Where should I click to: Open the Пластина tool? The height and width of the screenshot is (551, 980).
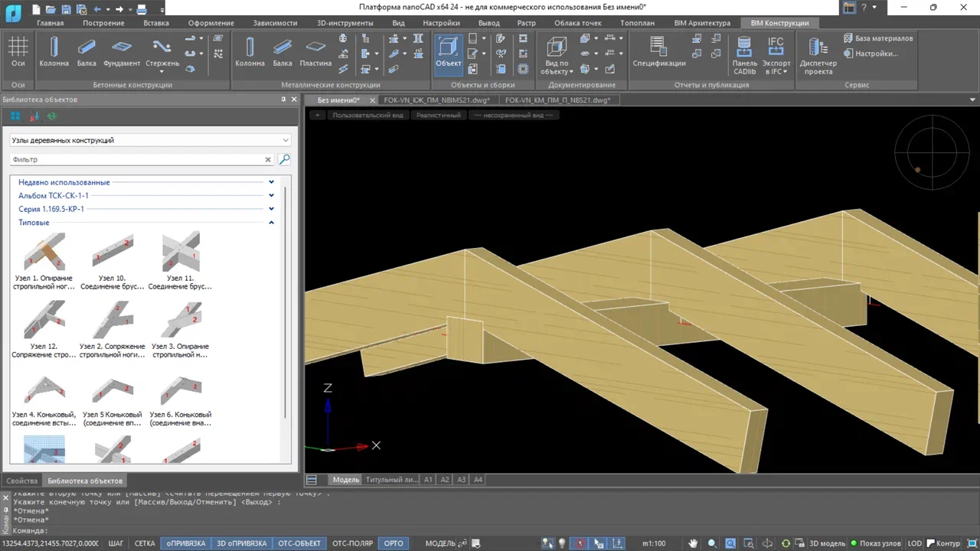pos(315,53)
